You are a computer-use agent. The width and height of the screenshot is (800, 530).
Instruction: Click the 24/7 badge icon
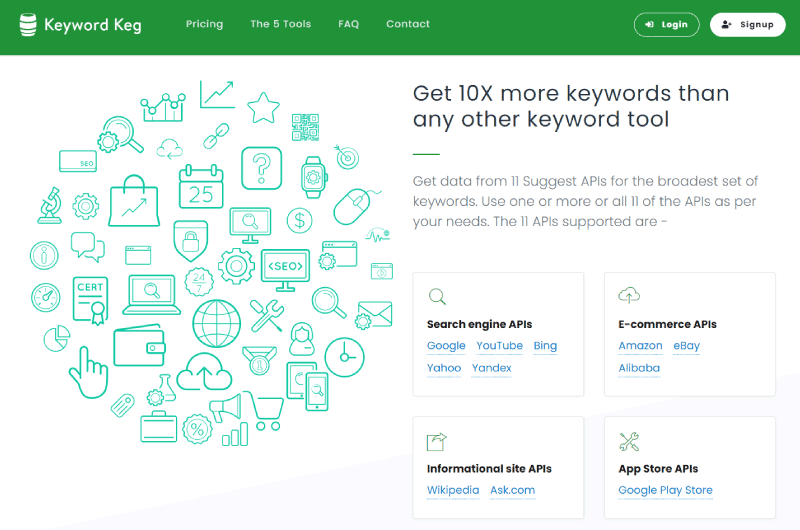click(x=199, y=282)
